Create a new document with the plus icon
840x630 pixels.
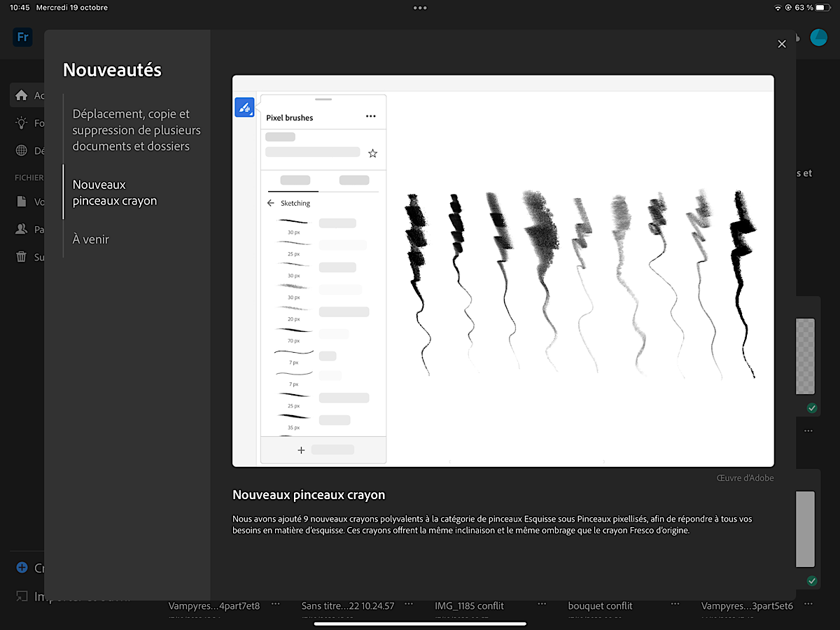[x=22, y=568]
